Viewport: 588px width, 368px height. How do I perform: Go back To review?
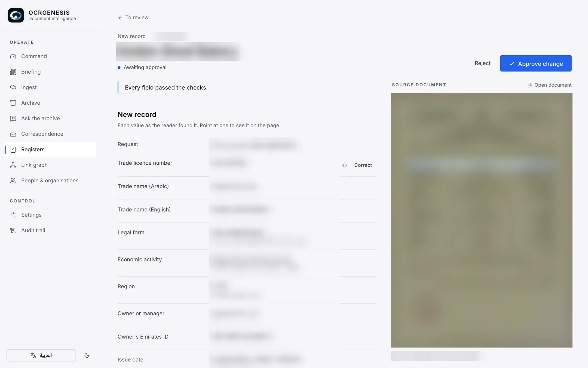(133, 17)
